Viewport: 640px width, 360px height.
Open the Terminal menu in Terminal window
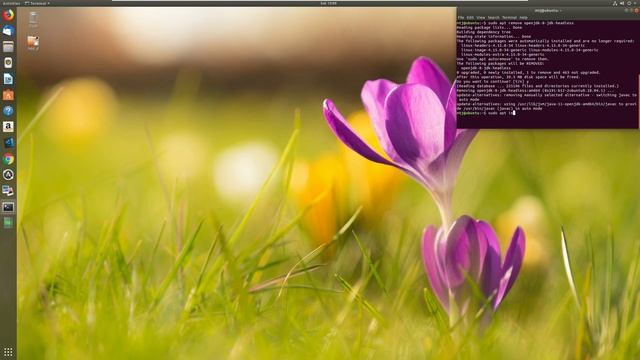[509, 18]
